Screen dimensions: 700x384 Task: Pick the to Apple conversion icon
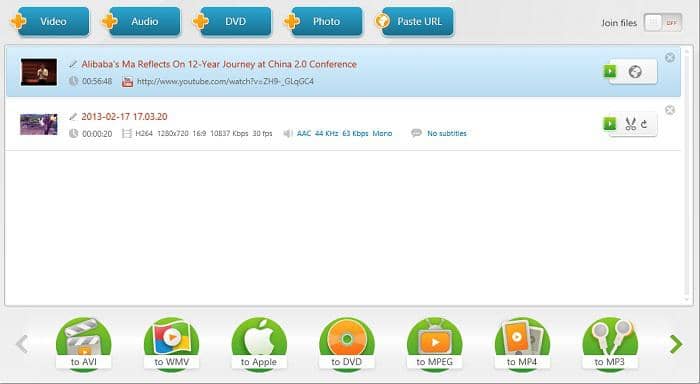click(x=259, y=343)
